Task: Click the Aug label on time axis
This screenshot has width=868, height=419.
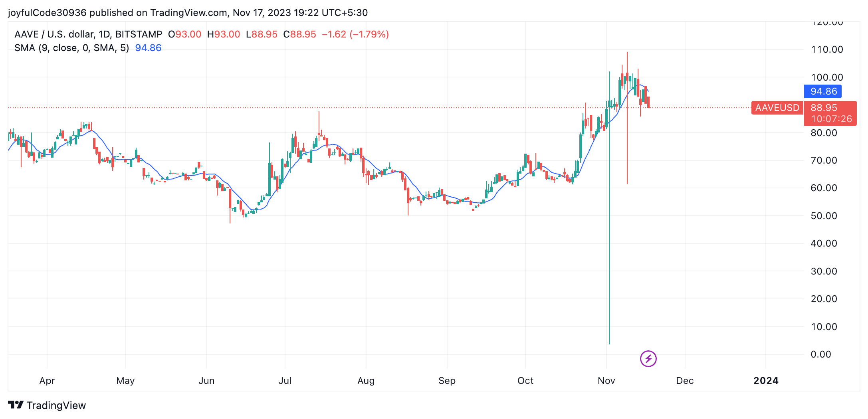Action: [x=366, y=381]
